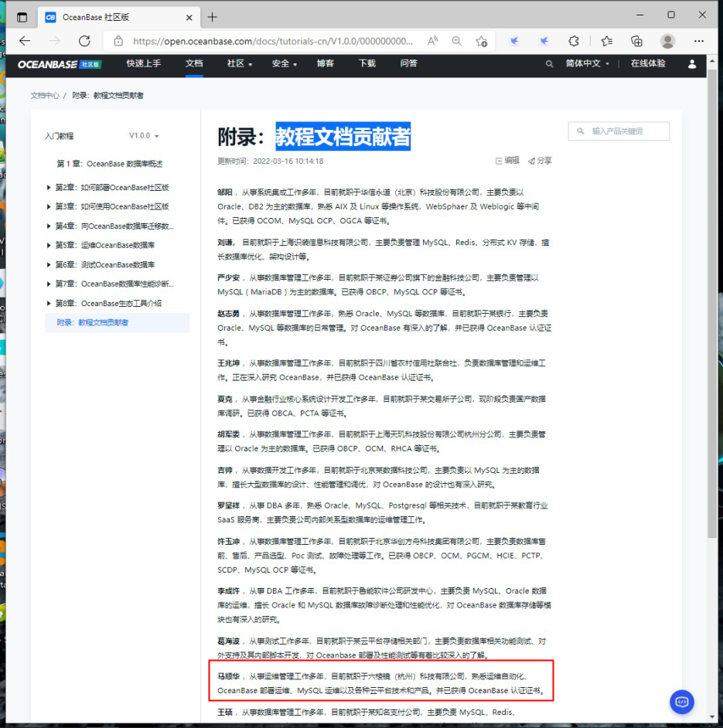Click the 输入产品关键词 search field
This screenshot has width=723, height=728.
tap(619, 131)
